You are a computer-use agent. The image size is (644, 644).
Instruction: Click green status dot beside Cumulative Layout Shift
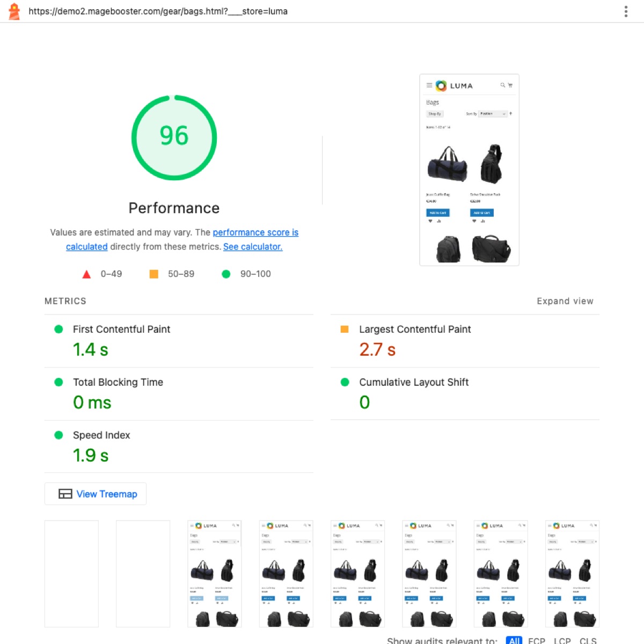(345, 382)
